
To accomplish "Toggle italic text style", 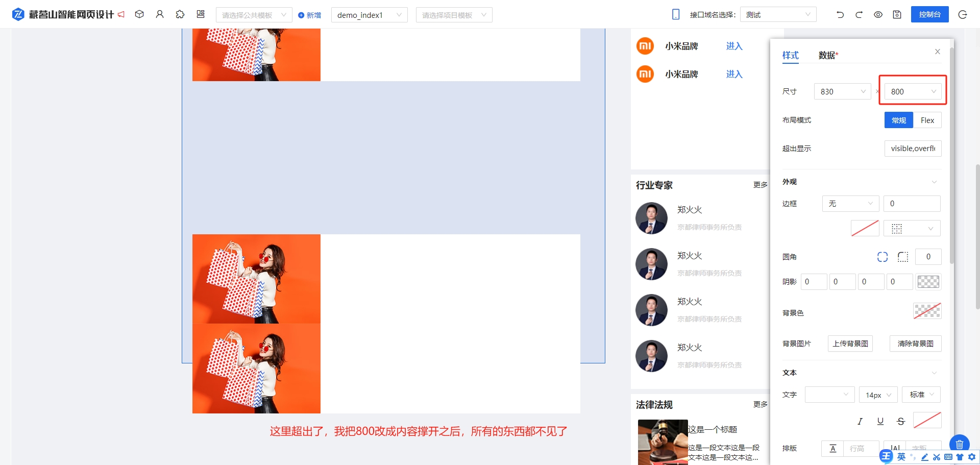I will [x=860, y=421].
